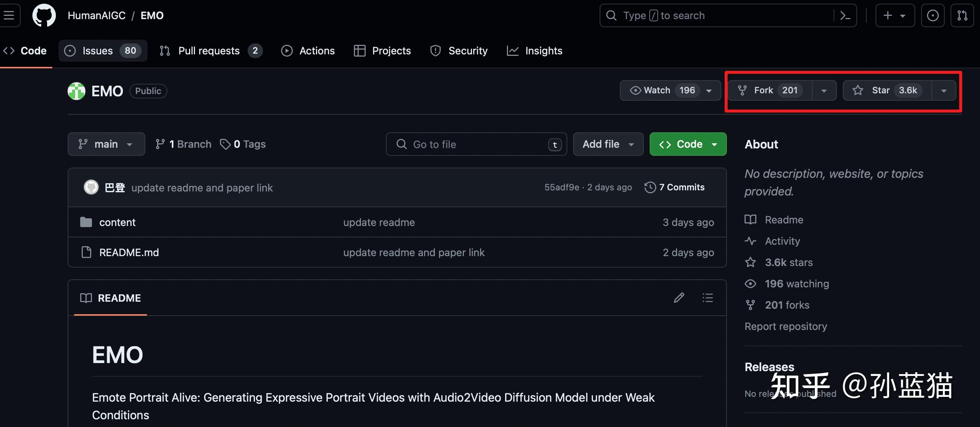Focus the Type / to search box
This screenshot has height=427, width=980.
pyautogui.click(x=728, y=15)
